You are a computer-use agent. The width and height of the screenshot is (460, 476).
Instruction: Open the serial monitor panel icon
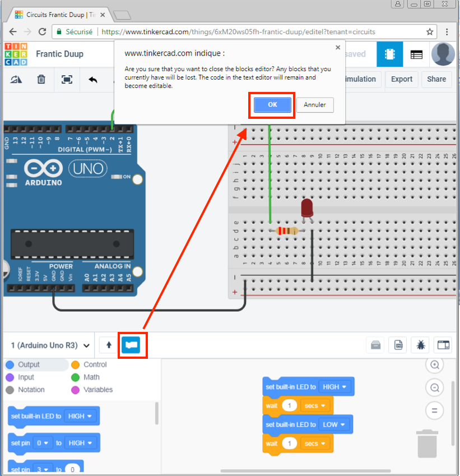443,345
